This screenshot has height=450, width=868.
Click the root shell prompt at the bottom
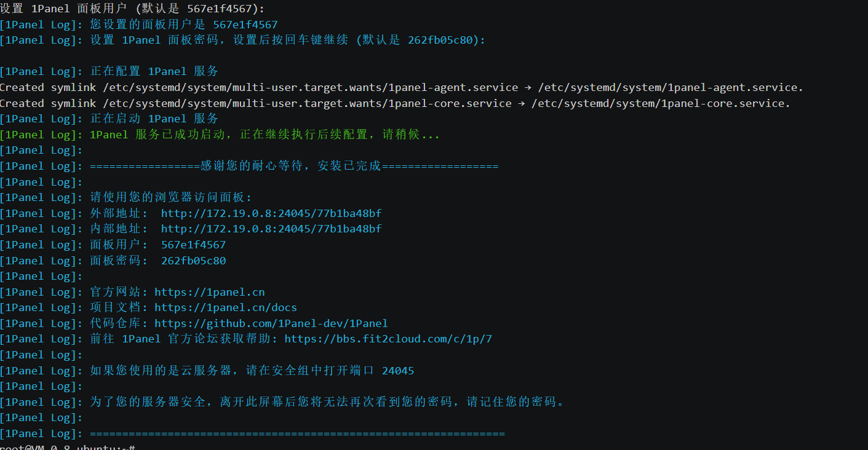(68, 447)
